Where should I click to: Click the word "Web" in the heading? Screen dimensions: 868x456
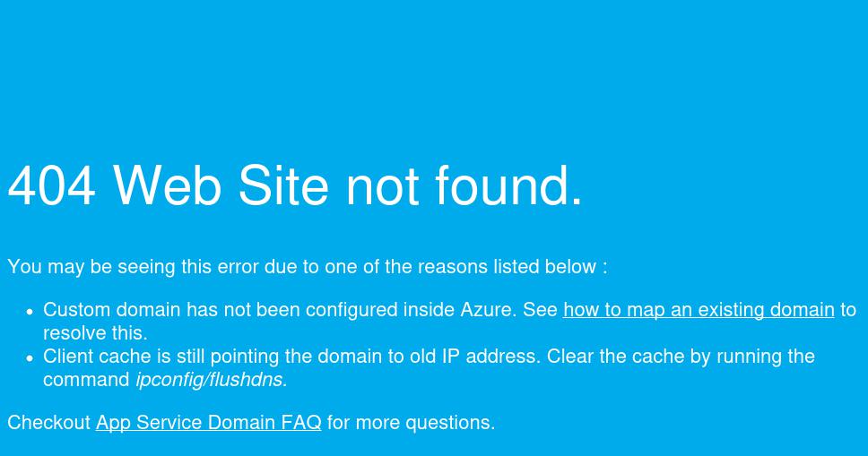(167, 186)
